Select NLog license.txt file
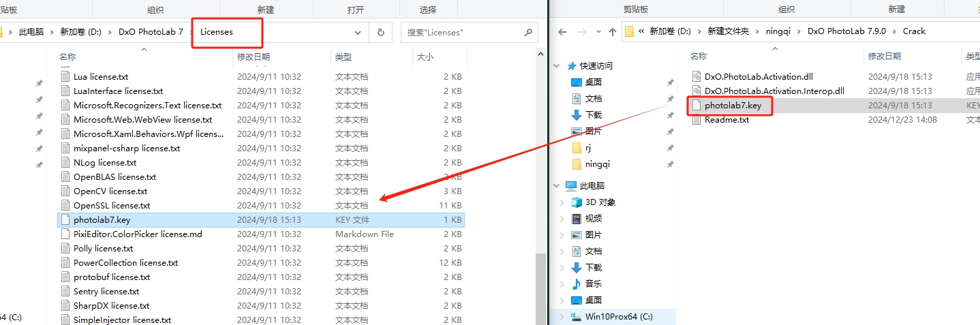Screen dimensions: 980x325 [105, 162]
